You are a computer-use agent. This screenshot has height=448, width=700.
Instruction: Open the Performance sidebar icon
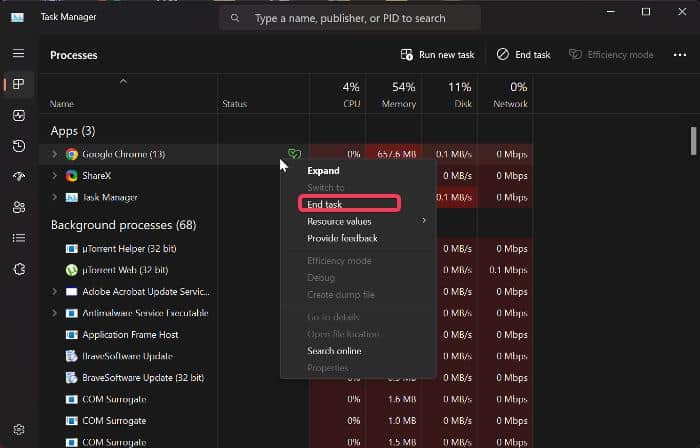[18, 116]
